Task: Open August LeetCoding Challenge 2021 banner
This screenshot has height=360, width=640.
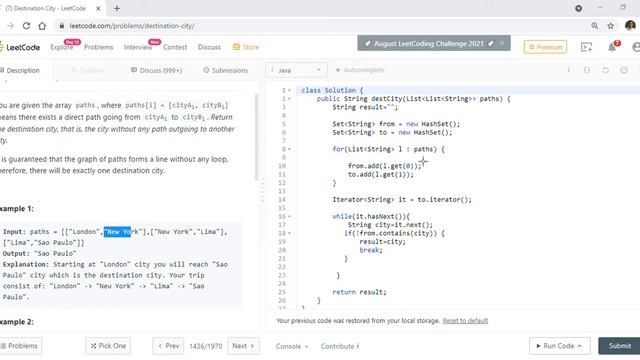Action: [x=429, y=43]
